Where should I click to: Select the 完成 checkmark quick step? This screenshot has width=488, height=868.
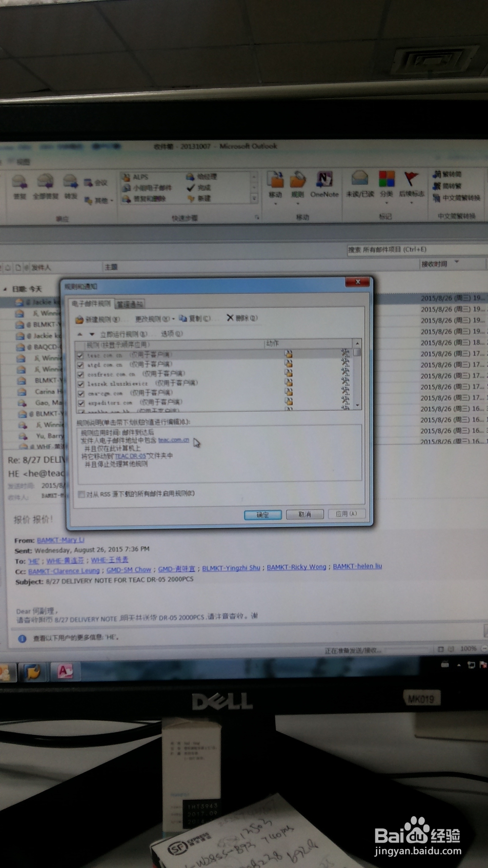(199, 187)
